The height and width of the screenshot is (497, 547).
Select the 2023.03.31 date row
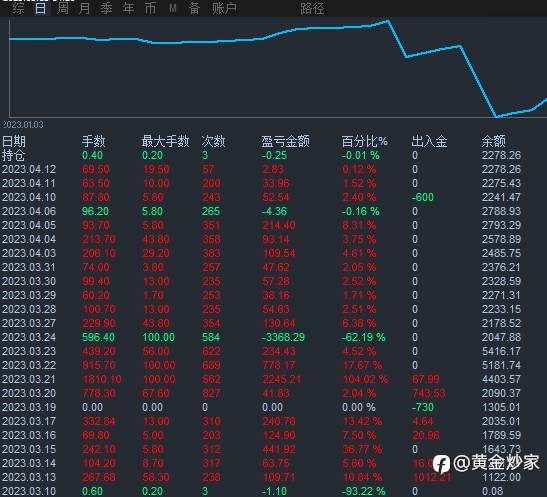(29, 267)
